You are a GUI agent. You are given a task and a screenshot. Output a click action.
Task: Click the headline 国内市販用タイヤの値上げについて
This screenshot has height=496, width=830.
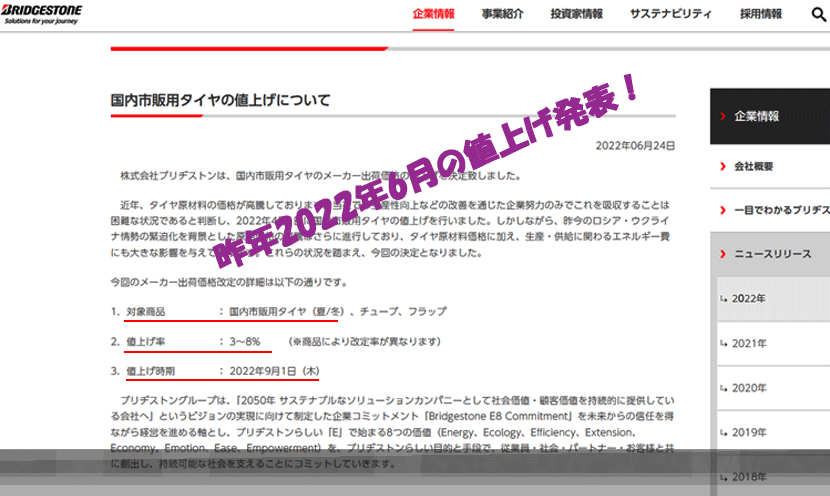tap(221, 100)
